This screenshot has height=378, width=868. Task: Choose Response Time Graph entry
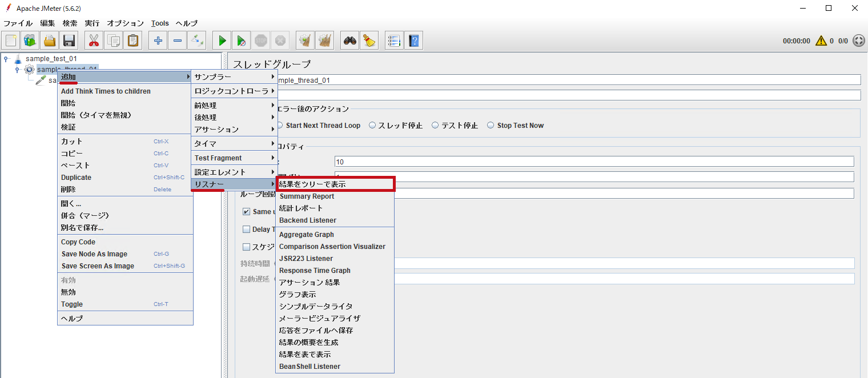(x=335, y=270)
